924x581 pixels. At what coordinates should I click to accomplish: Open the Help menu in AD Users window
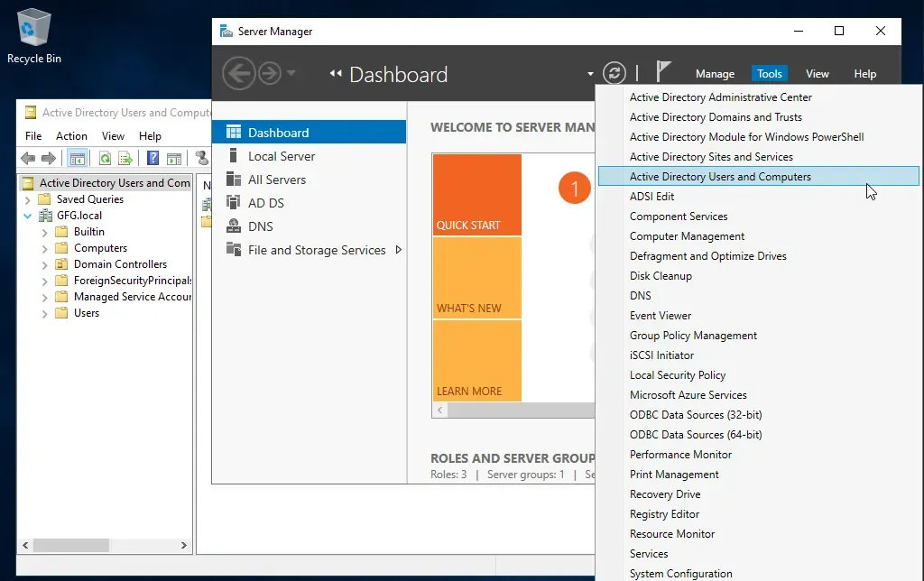(x=151, y=136)
